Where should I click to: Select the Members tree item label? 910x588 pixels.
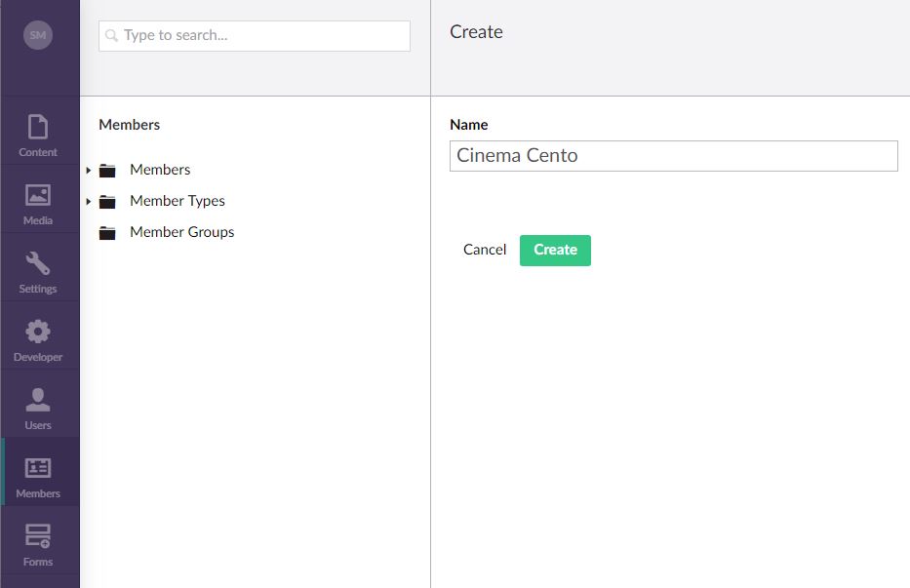[160, 170]
